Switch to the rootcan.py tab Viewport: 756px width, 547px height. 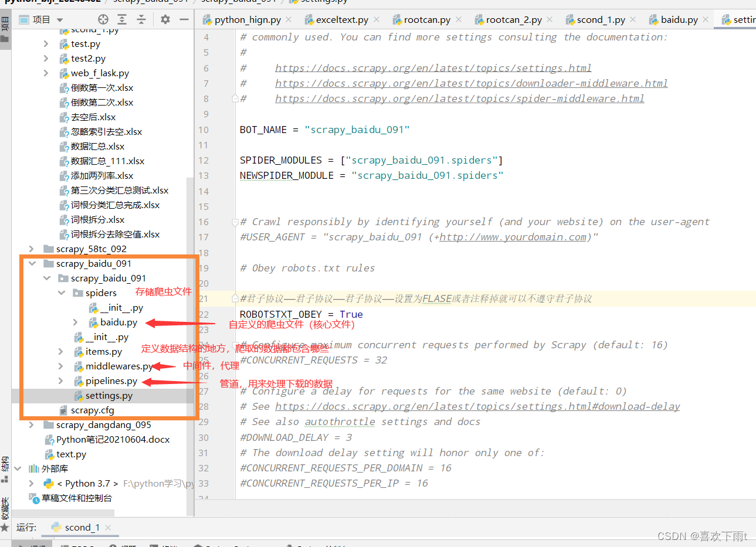click(x=427, y=19)
